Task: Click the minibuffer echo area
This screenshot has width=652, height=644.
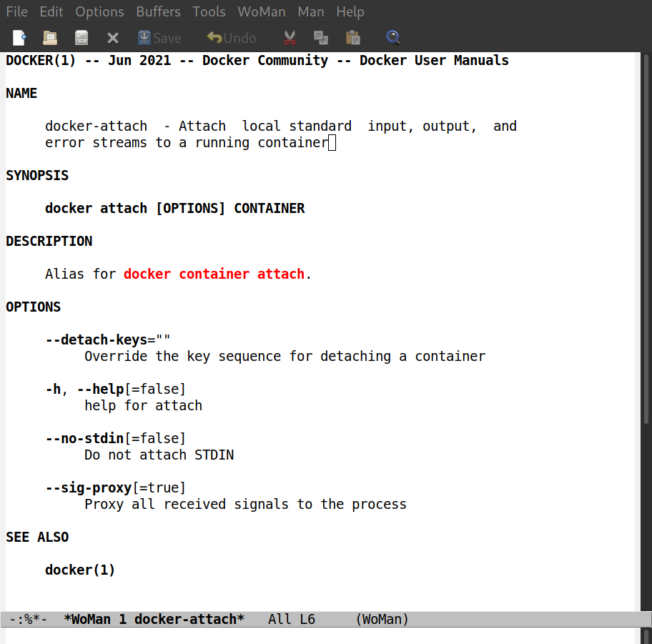Action: (x=320, y=635)
